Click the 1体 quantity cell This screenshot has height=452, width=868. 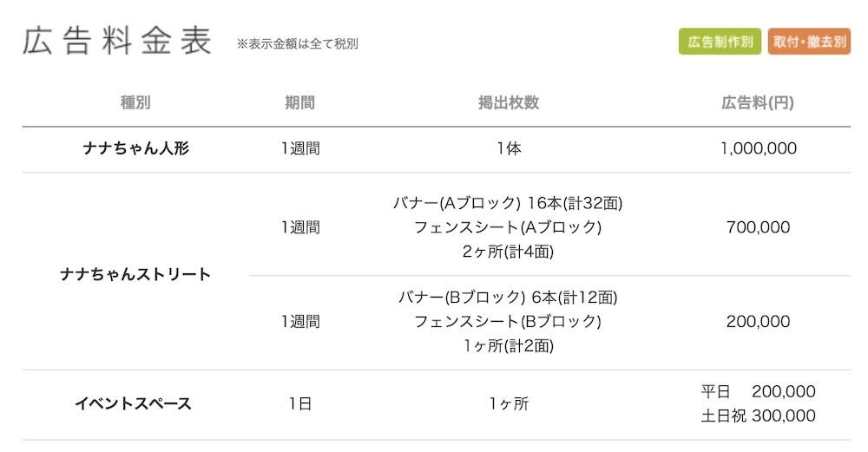[x=509, y=148]
